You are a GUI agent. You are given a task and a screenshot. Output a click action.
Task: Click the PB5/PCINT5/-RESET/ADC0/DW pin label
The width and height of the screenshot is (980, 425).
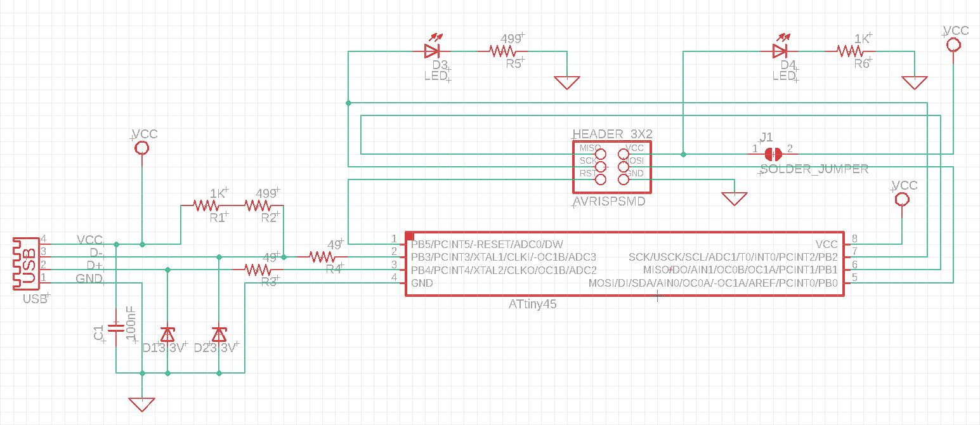pyautogui.click(x=487, y=244)
